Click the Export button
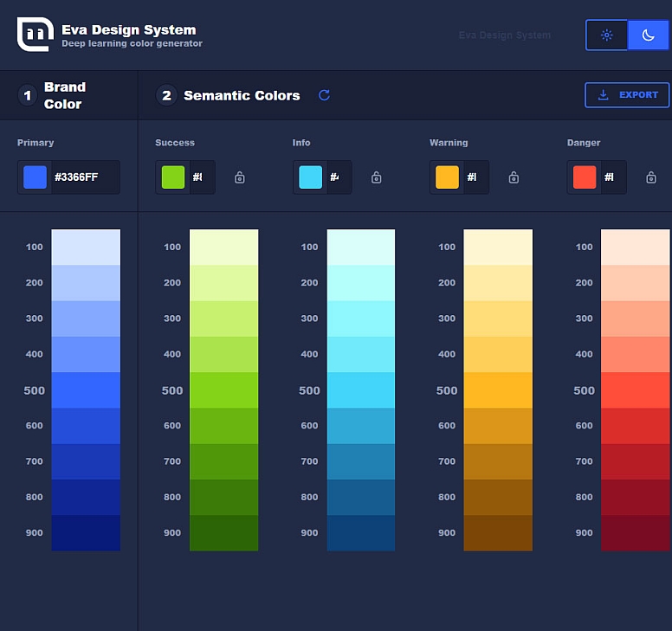 pyautogui.click(x=627, y=94)
